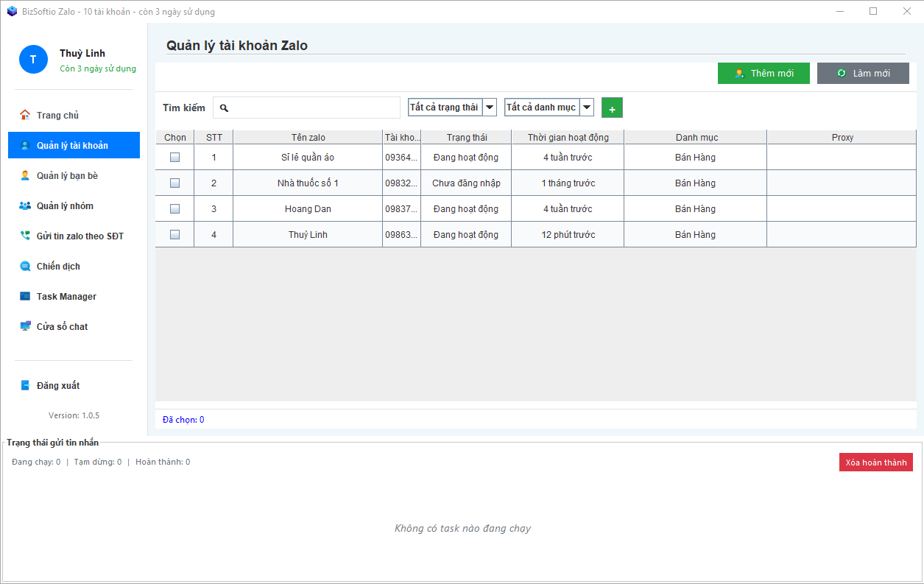
Task: Click the Thêm mới button
Action: coord(763,74)
